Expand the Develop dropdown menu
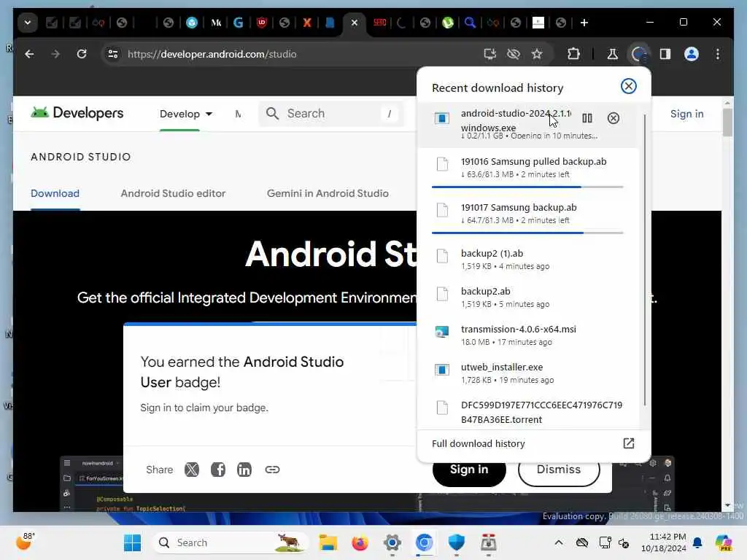Viewport: 747px width, 560px height. click(185, 114)
